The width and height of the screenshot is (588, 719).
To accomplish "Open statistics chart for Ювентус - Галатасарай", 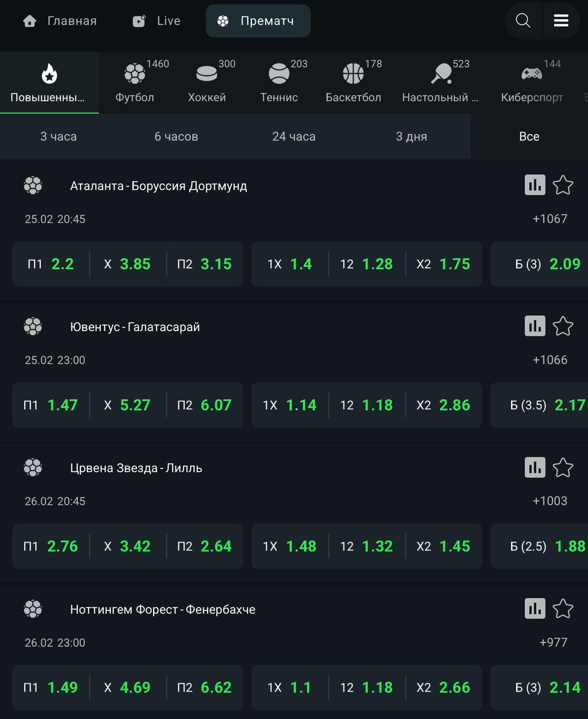I will click(x=535, y=326).
